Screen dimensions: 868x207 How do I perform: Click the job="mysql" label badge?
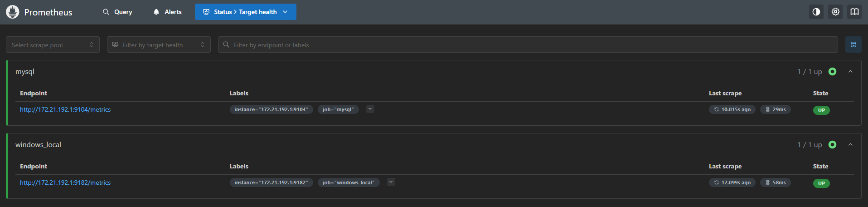coord(338,109)
